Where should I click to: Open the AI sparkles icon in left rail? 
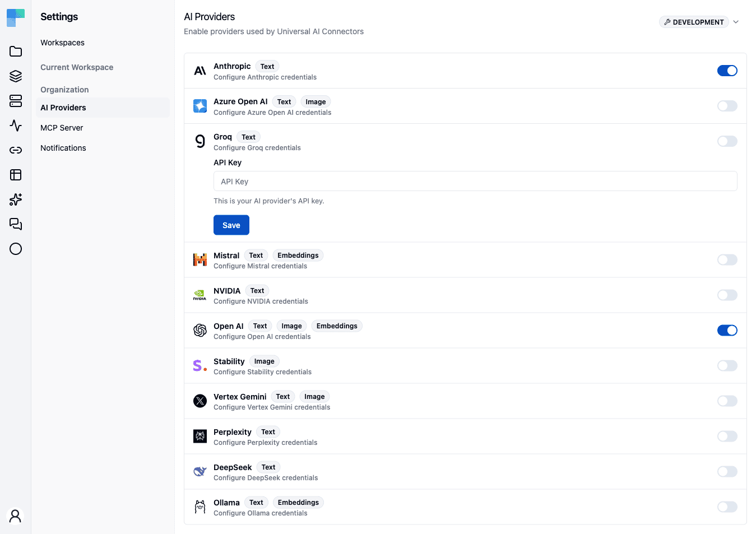click(16, 199)
